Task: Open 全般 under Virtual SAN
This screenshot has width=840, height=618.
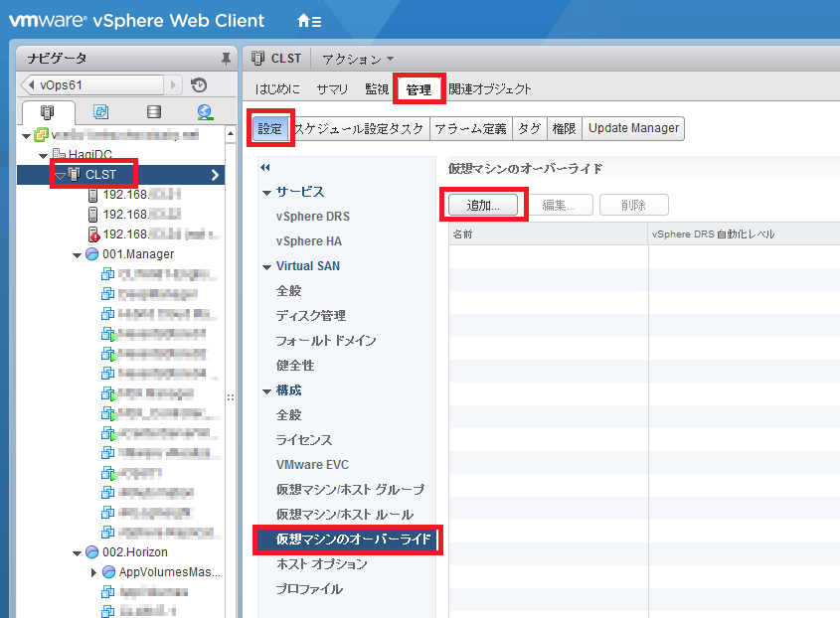Action: tap(288, 291)
